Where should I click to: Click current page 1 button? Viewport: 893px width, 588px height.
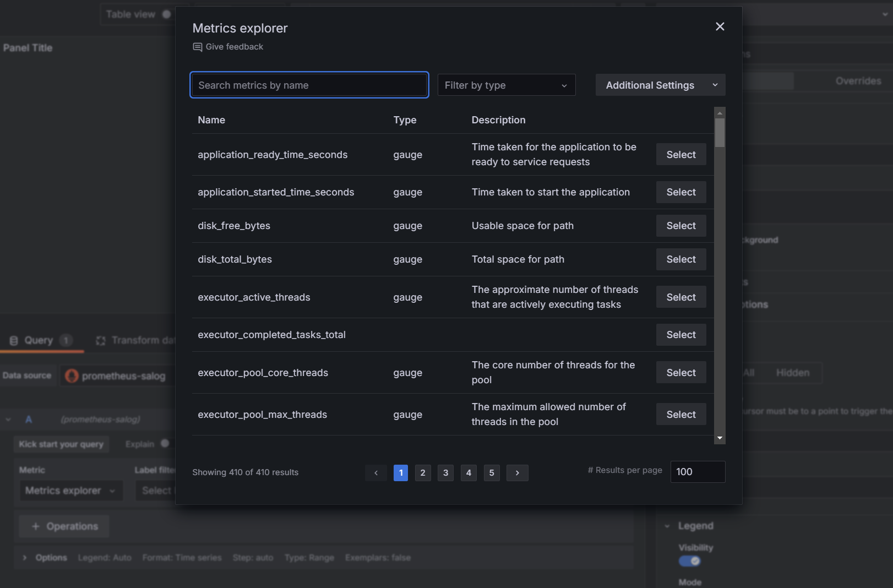(x=401, y=473)
